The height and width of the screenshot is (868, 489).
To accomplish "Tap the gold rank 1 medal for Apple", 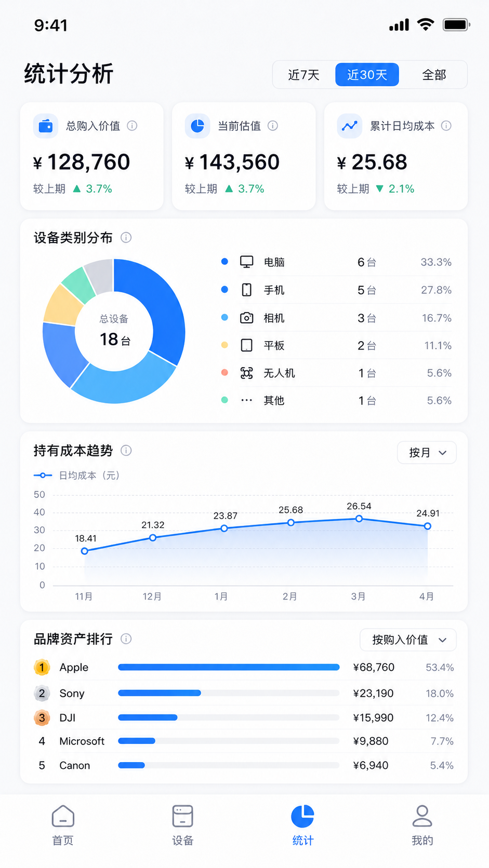I will [x=42, y=667].
